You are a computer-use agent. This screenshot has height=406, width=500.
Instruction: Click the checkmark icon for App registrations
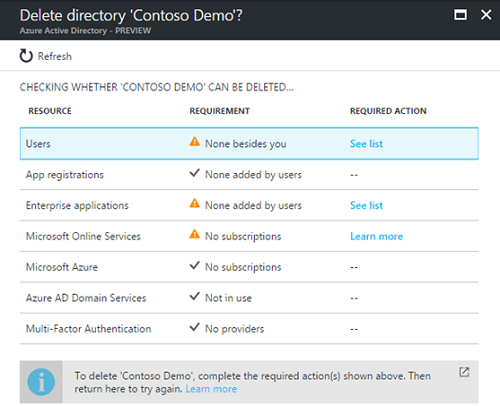point(195,173)
